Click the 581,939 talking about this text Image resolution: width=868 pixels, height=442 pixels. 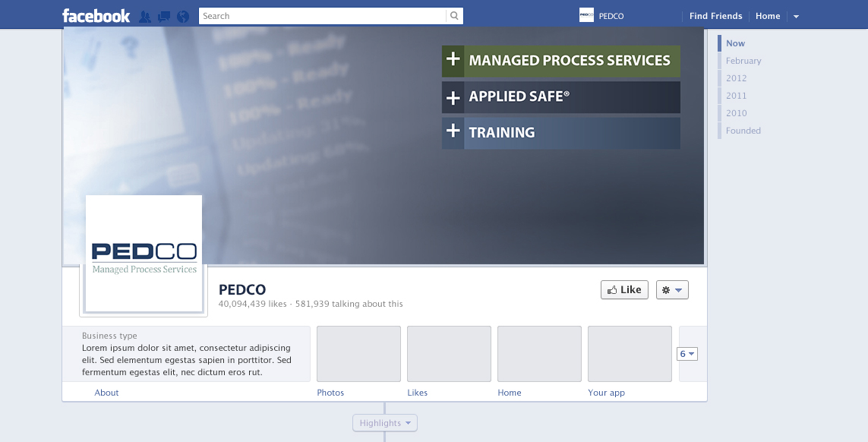point(349,304)
